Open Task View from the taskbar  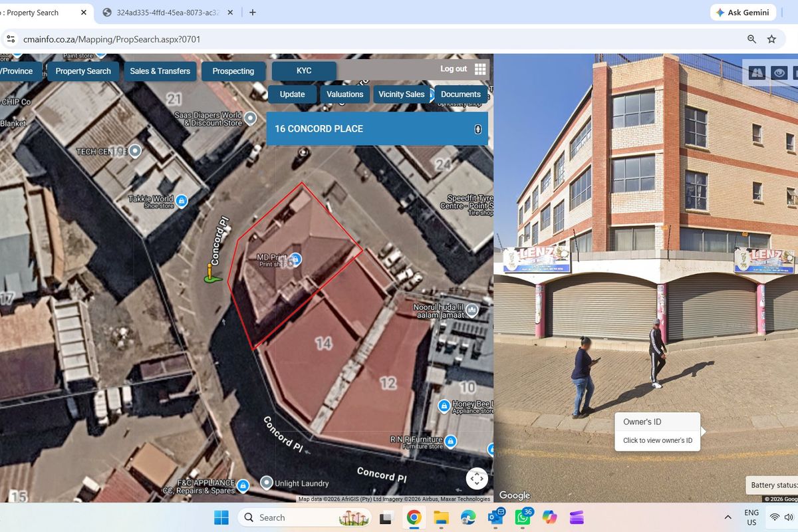click(386, 517)
